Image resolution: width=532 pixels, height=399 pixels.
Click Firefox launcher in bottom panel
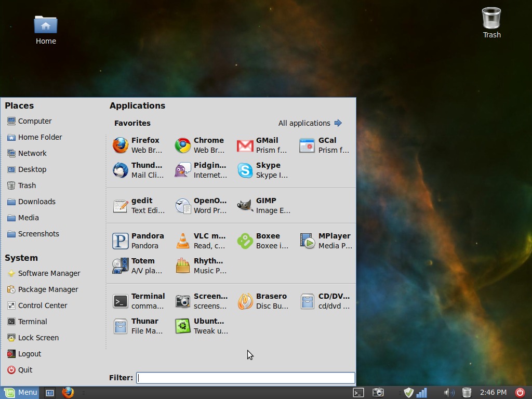click(68, 393)
